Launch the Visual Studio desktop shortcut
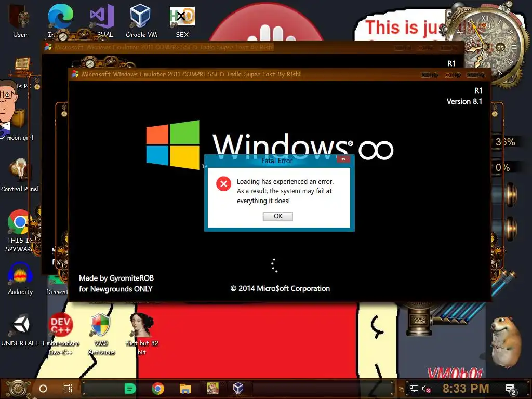 click(102, 19)
